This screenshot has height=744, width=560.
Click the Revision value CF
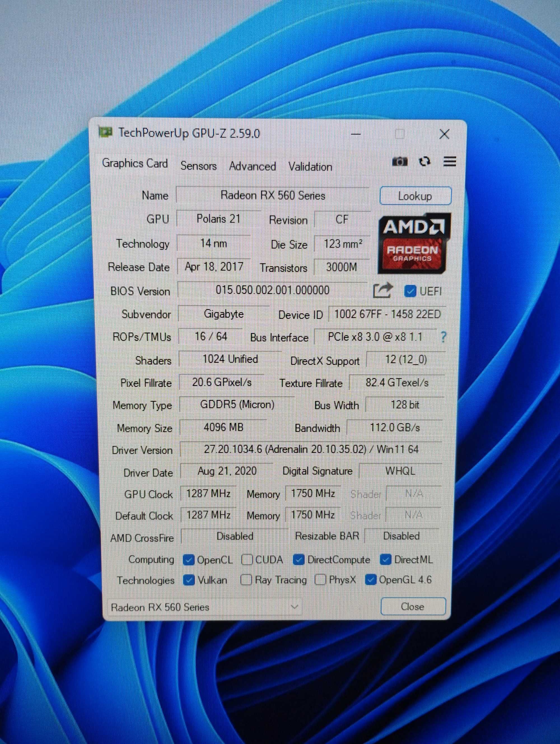tap(342, 219)
